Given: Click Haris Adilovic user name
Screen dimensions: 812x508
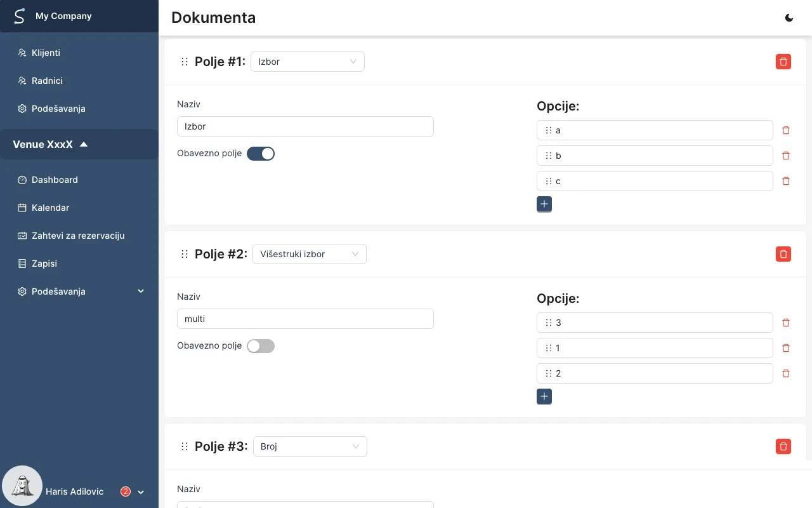Looking at the screenshot, I should 74,491.
